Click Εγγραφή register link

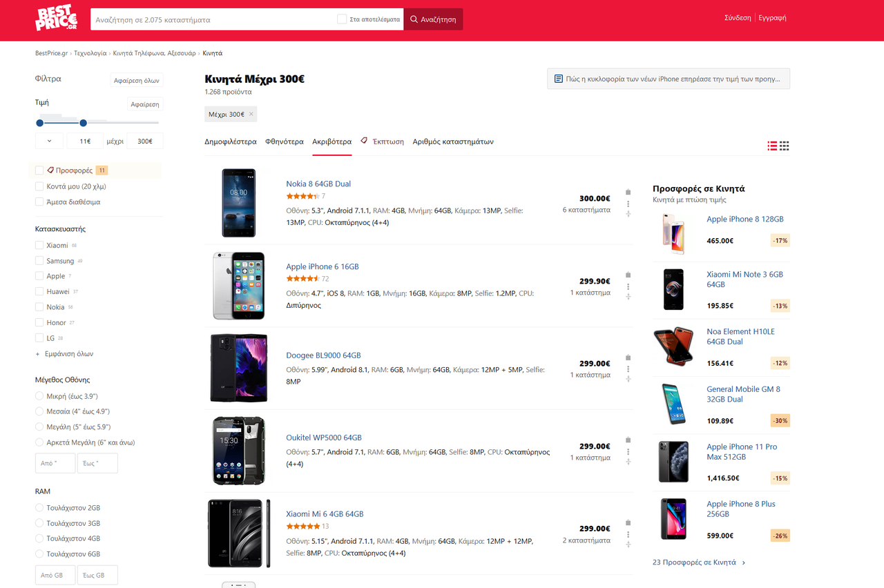pos(772,18)
